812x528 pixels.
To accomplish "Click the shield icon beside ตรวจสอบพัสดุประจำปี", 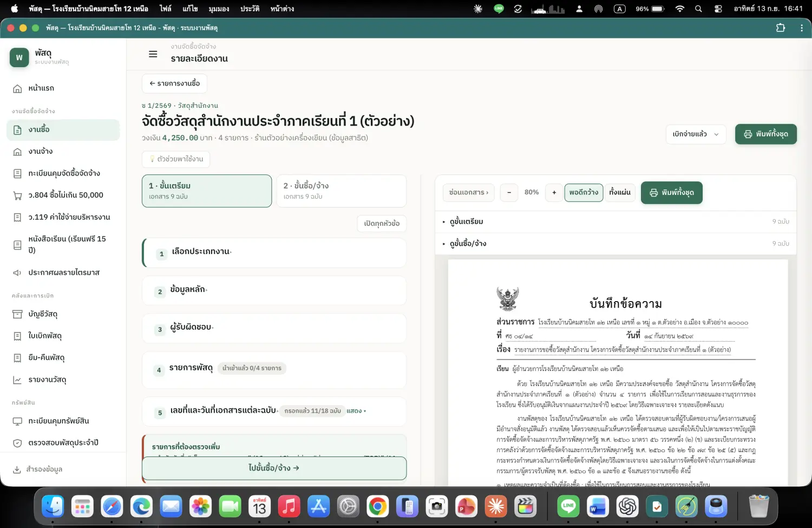I will [x=17, y=443].
